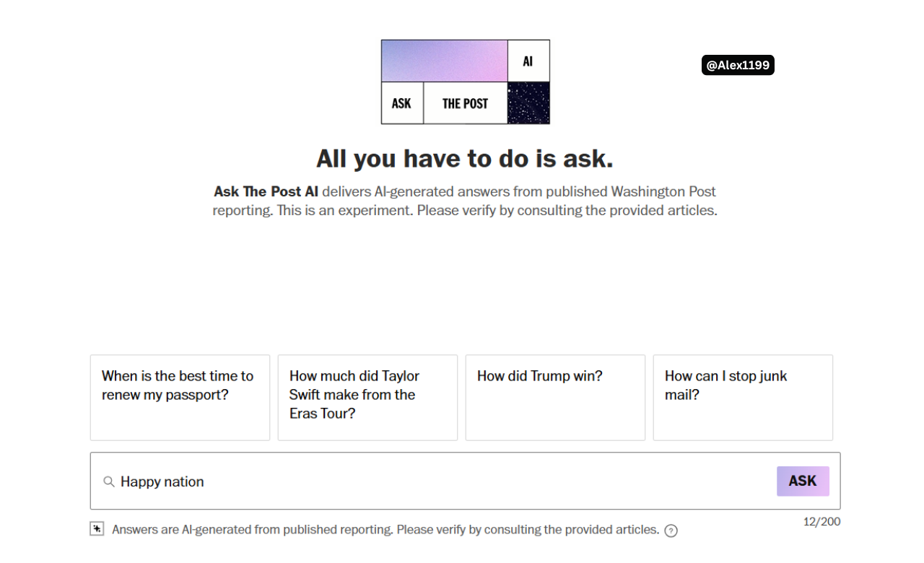Pick the 'How can I stop junk mail?' card

click(x=743, y=398)
